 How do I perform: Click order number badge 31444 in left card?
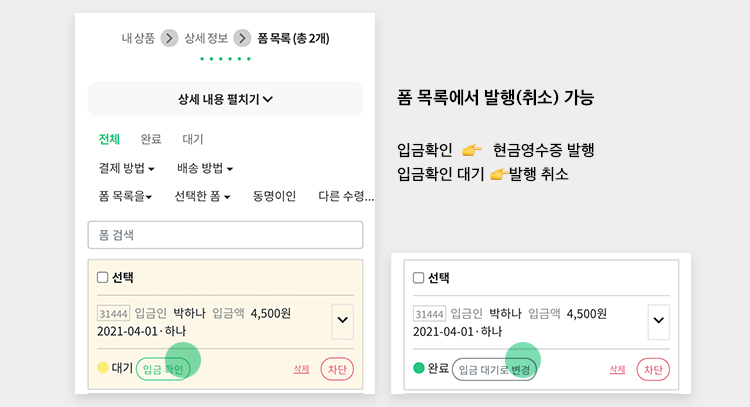pyautogui.click(x=113, y=314)
